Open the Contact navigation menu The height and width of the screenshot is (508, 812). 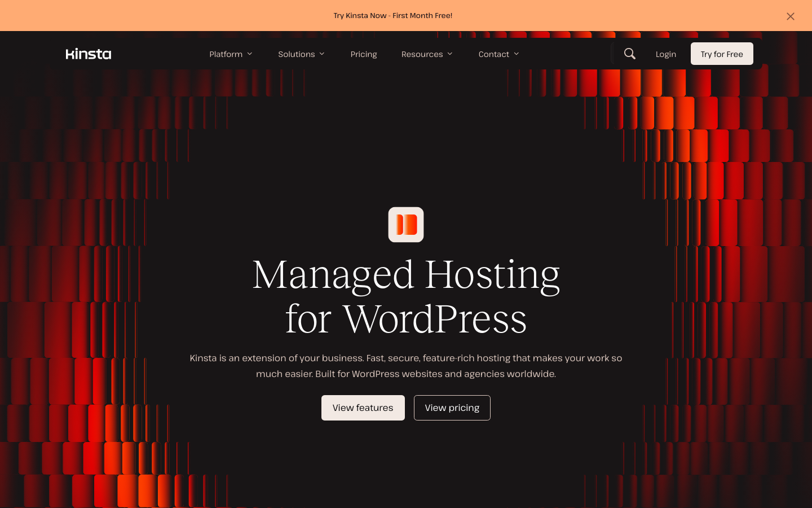pyautogui.click(x=493, y=54)
